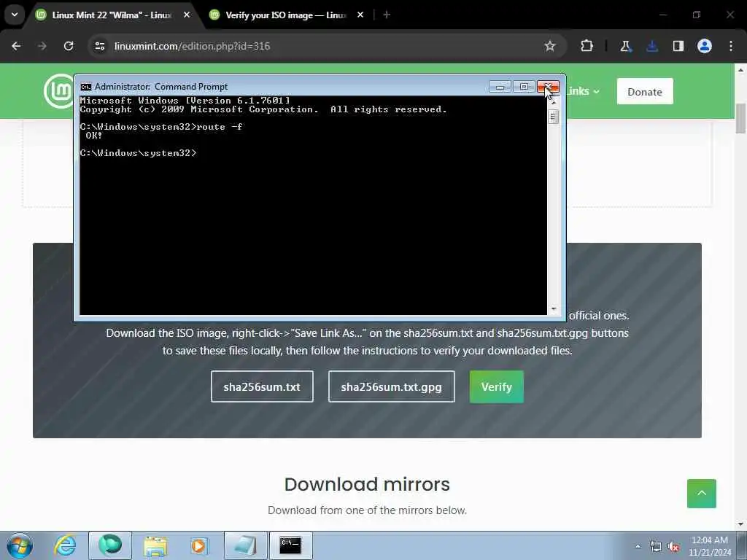This screenshot has height=560, width=747.
Task: Show browser downloads
Action: (x=652, y=46)
